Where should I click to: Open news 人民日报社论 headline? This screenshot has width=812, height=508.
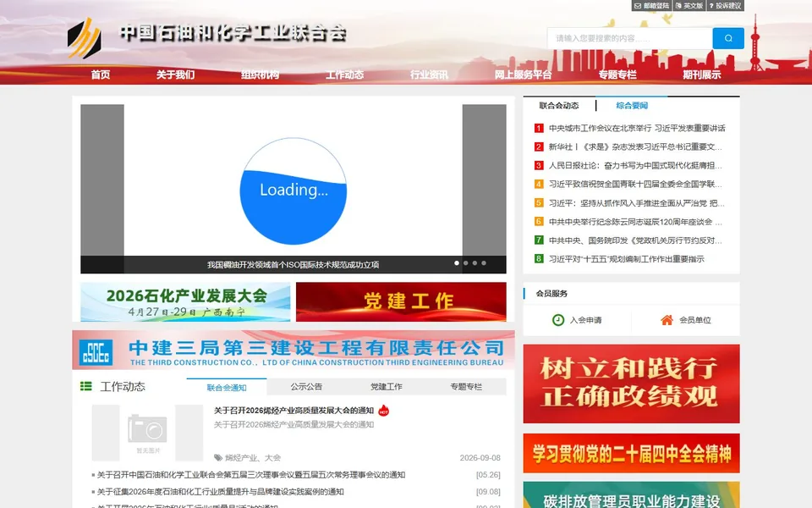pos(635,165)
